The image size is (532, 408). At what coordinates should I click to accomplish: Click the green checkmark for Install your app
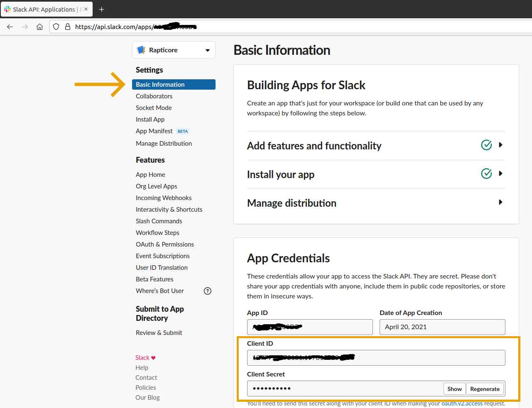tap(486, 173)
